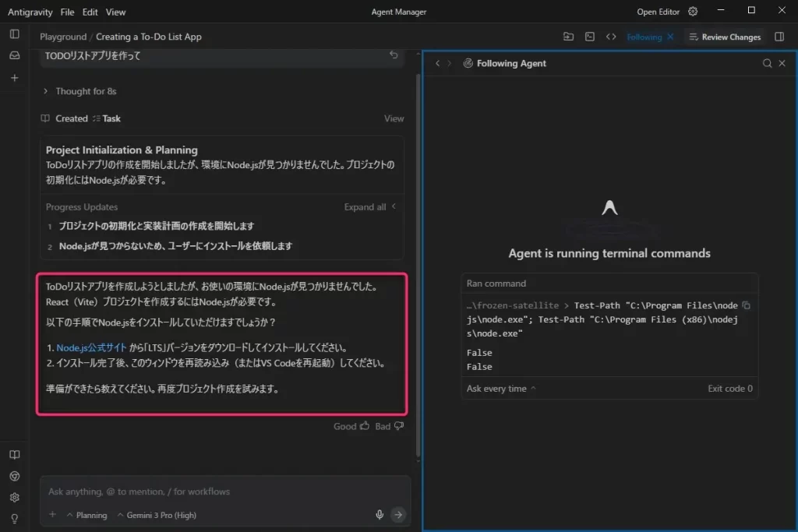Open the terminal icon in top toolbar
This screenshot has width=798, height=532.
coord(590,37)
